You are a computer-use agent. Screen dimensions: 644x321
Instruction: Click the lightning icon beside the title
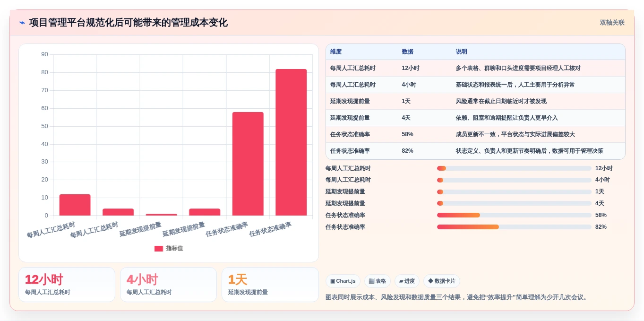point(22,23)
